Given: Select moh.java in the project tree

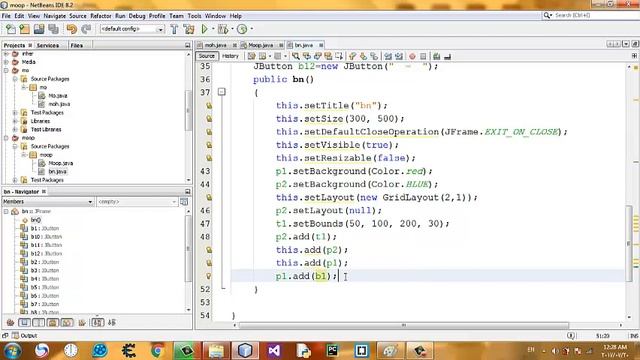Looking at the screenshot, I should pyautogui.click(x=59, y=104).
